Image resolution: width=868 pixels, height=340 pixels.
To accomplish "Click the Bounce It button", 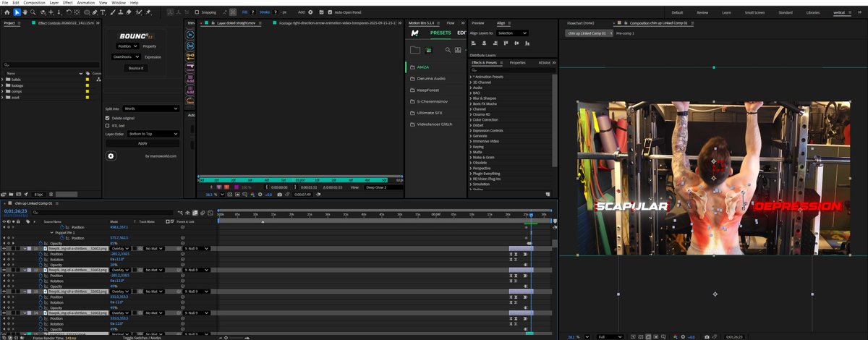I will (x=136, y=68).
